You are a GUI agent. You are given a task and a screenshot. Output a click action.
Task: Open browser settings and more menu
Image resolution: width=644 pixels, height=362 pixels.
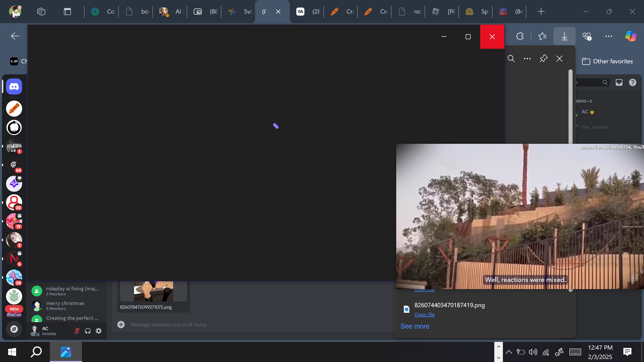click(x=609, y=36)
